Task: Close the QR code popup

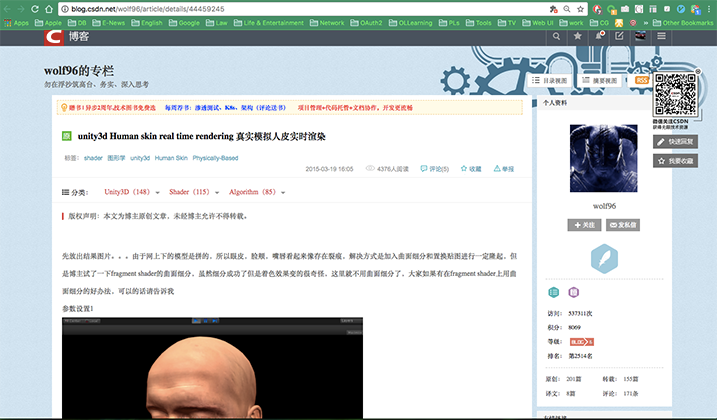Action: [x=698, y=72]
